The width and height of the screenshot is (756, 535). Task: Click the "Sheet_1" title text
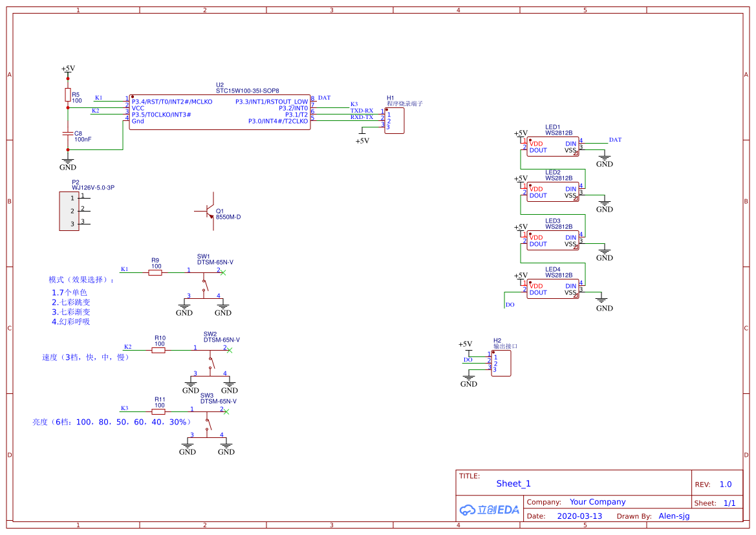[x=513, y=484]
